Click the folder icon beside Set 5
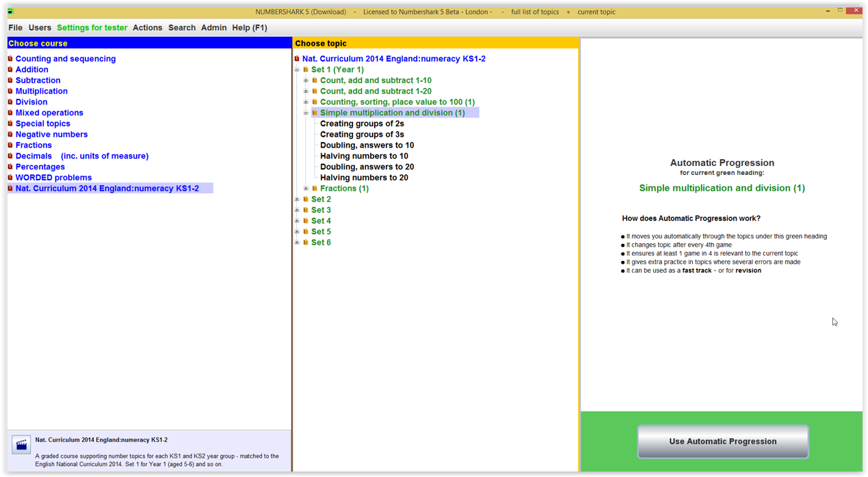Viewport: 868px width, 477px height. coord(306,232)
